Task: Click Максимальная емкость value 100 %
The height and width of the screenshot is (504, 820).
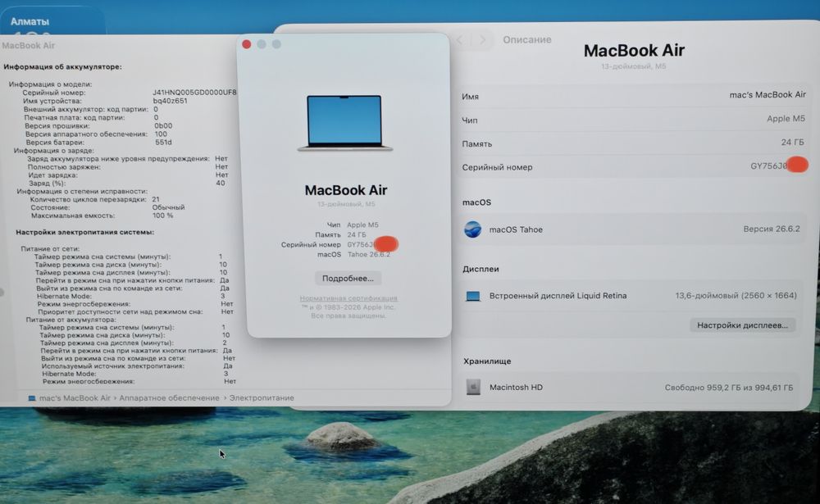Action: [162, 216]
